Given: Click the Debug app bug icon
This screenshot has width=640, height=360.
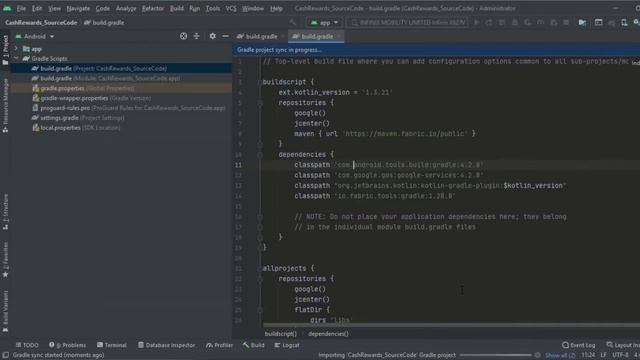Looking at the screenshot, I should point(515,22).
